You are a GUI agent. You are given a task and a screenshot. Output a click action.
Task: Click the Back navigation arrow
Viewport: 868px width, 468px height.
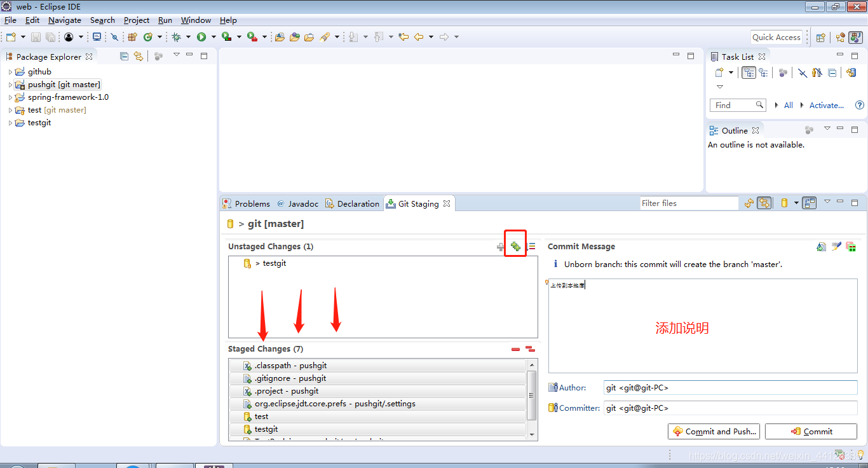[419, 37]
